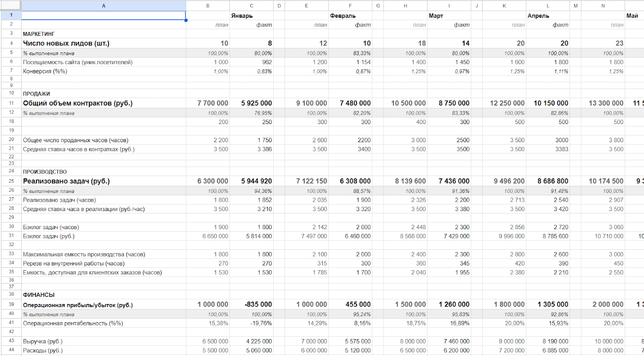
Task: Click the average rate value "3 386"
Action: coord(252,149)
